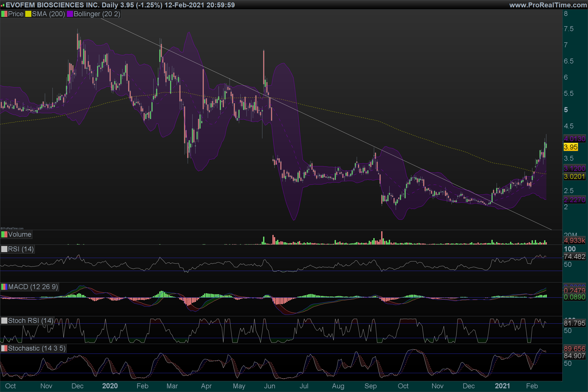Click the 4,933k volume value label
588x392 pixels.
click(x=575, y=241)
